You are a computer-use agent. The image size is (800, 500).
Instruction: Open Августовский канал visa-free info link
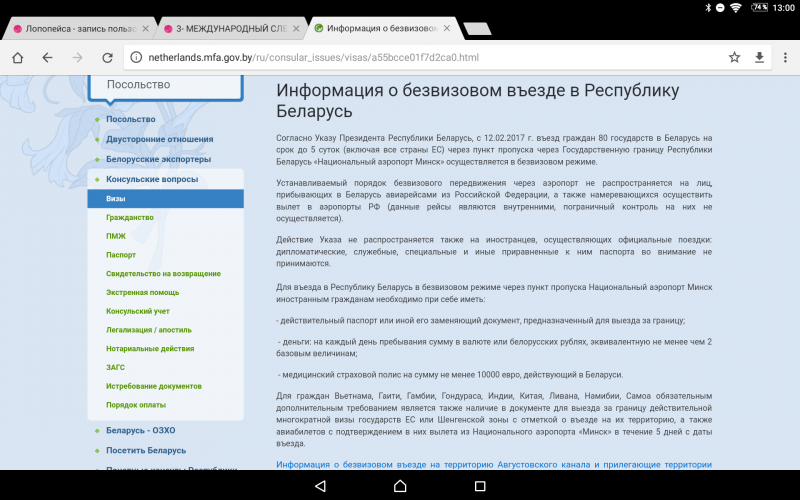pos(493,464)
